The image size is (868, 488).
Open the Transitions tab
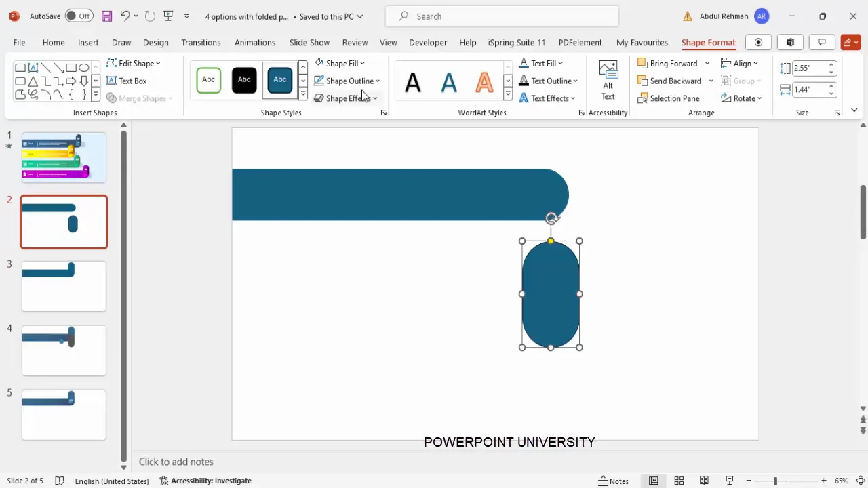[201, 42]
